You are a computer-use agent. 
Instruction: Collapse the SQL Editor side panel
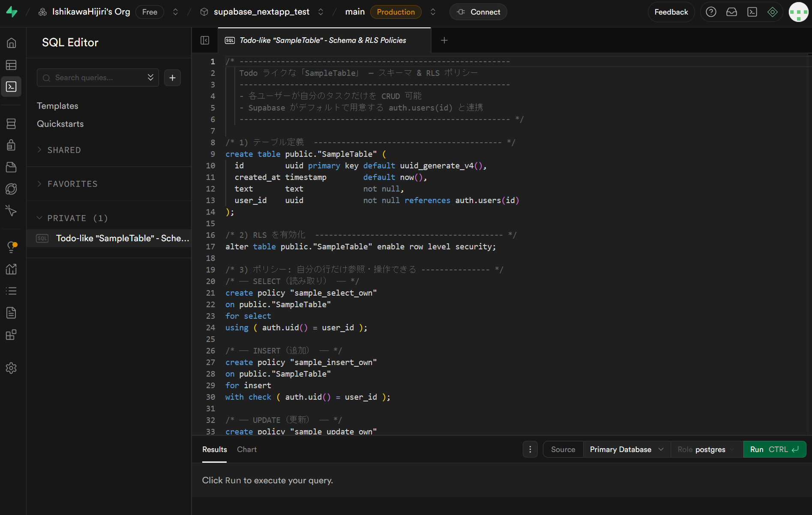click(x=205, y=40)
